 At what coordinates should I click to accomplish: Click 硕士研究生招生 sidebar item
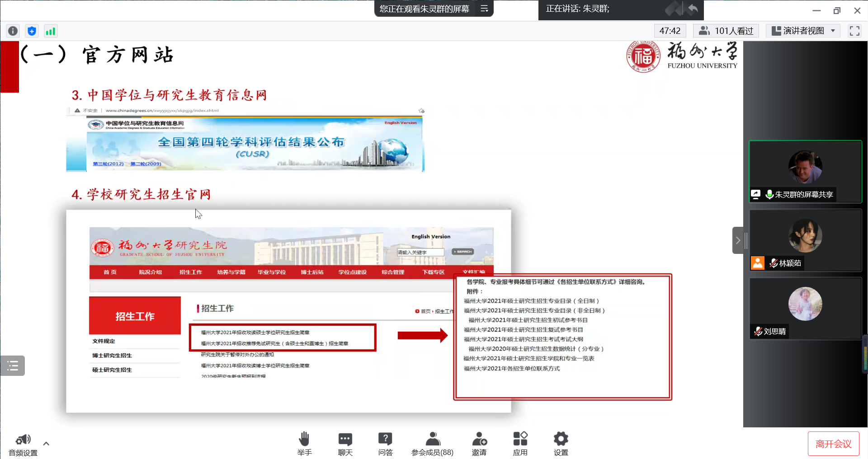coord(112,370)
